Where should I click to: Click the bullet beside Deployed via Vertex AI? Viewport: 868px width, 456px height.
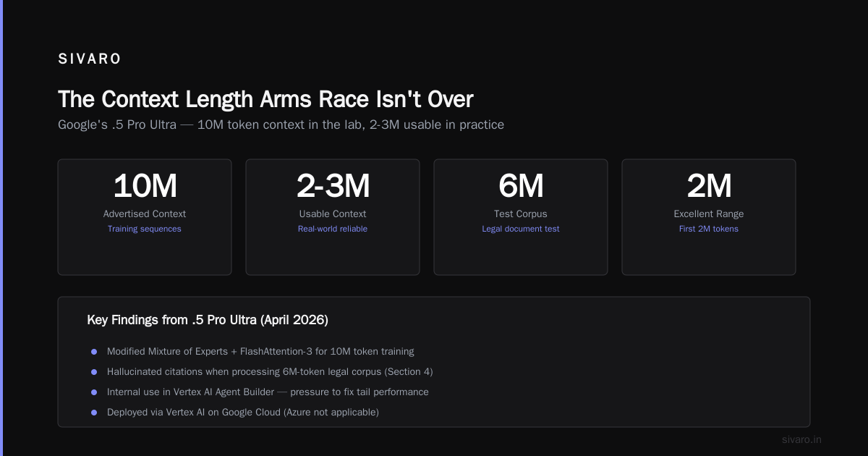click(93, 413)
